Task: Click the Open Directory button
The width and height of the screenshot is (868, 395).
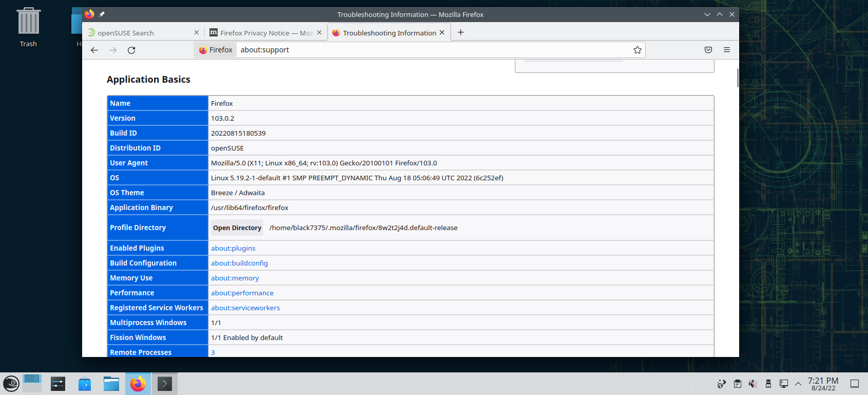Action: tap(237, 228)
